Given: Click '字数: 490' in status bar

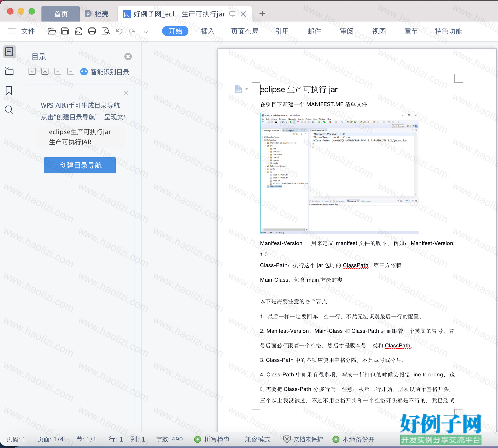Looking at the screenshot, I should pos(169,439).
